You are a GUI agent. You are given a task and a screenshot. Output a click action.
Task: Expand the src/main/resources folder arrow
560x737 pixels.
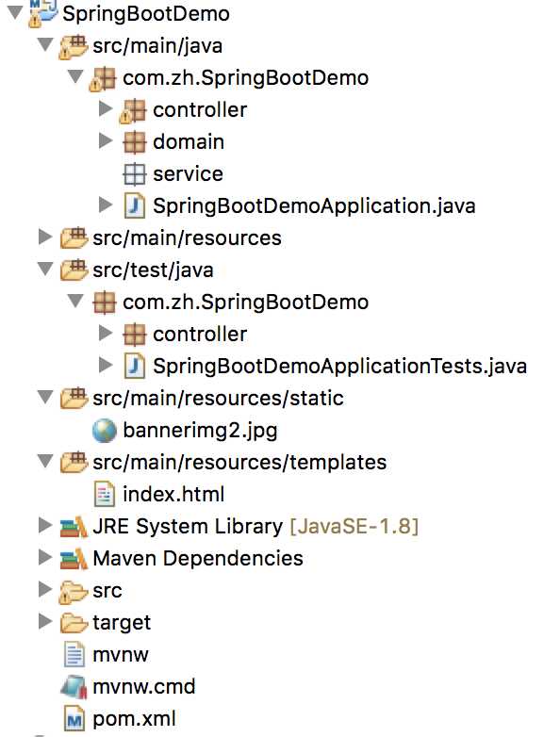coord(44,237)
